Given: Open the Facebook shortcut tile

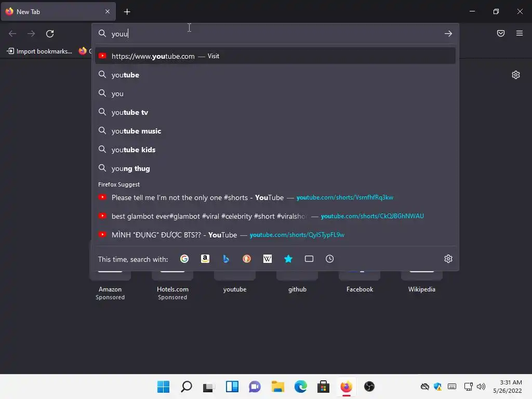Looking at the screenshot, I should 360,283.
